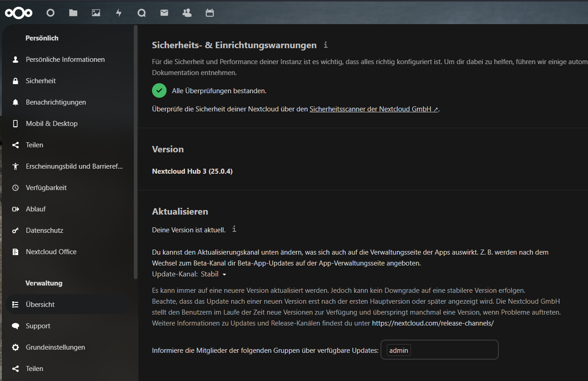This screenshot has height=381, width=588.
Task: Open Sicherheitsscanner der Nextcloud GmbH link
Action: (374, 109)
